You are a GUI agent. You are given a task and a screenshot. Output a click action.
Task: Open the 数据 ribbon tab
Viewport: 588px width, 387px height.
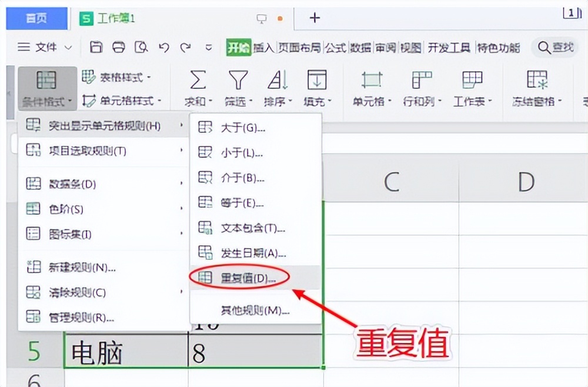360,48
